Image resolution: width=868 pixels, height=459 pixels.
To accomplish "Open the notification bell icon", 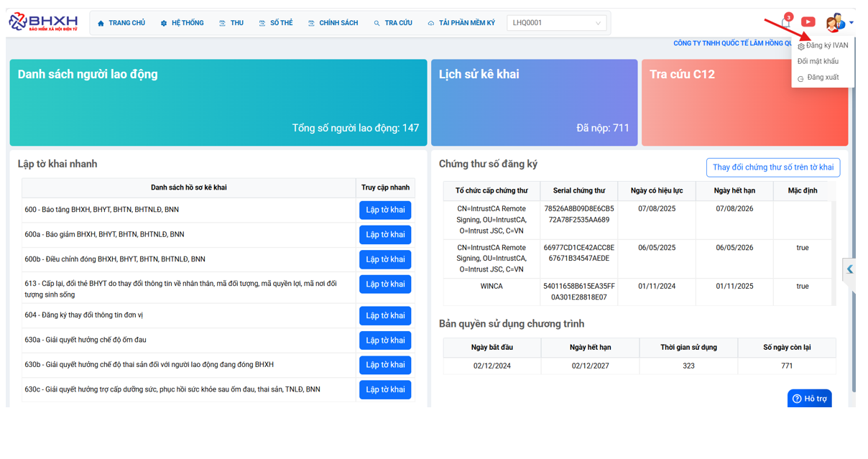I will coord(785,23).
